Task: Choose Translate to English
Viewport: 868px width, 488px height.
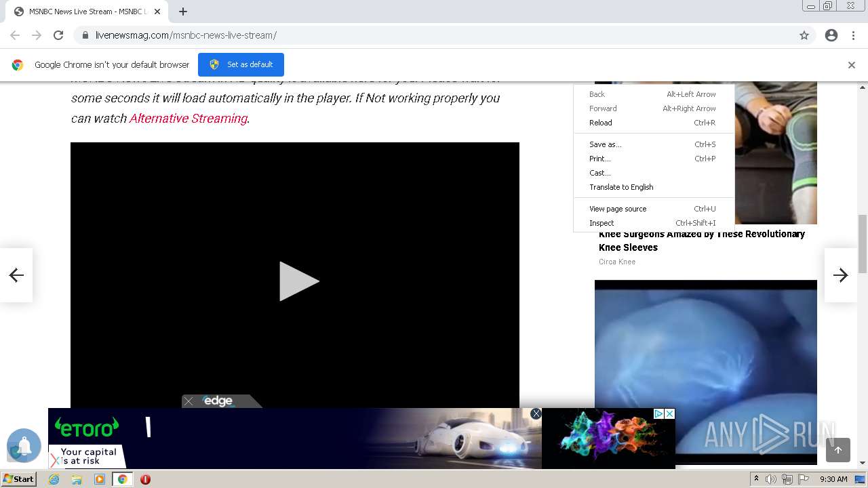Action: pyautogui.click(x=654, y=187)
